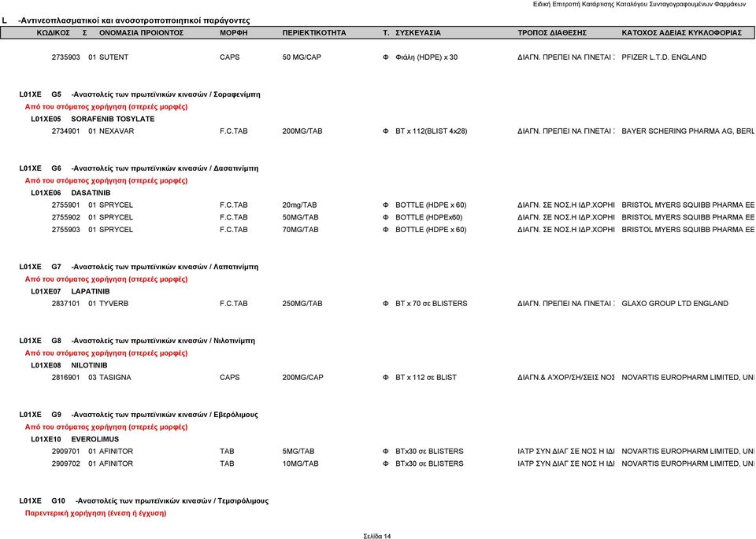This screenshot has height=539, width=756.
Task: Click the Σοραφενίμπη group heading
Action: click(x=165, y=94)
